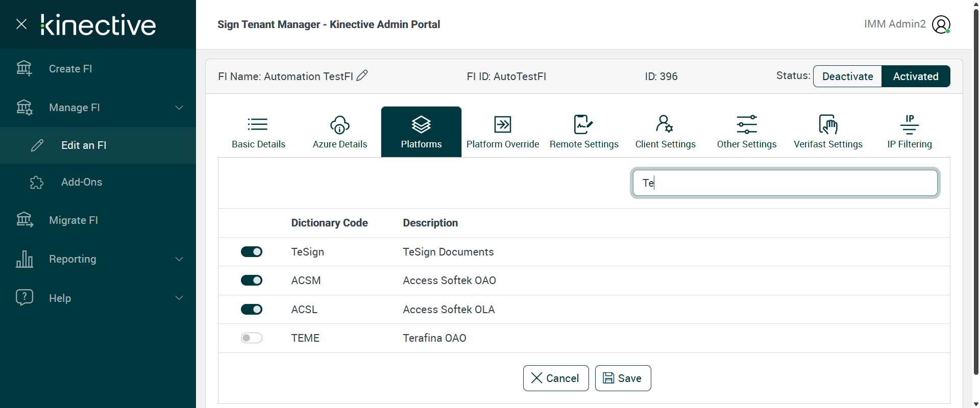The image size is (980, 408).
Task: Open Verifast Settings fingerprint icon
Action: 828,124
